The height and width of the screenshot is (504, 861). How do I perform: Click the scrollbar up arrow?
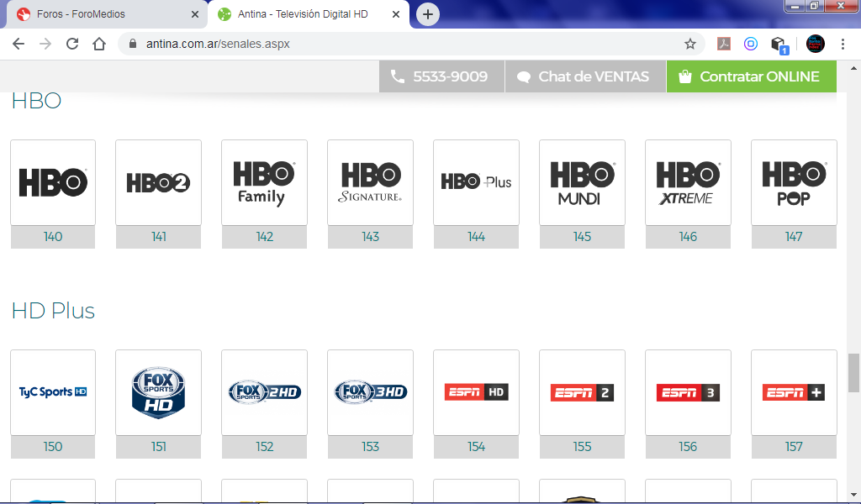pyautogui.click(x=853, y=68)
